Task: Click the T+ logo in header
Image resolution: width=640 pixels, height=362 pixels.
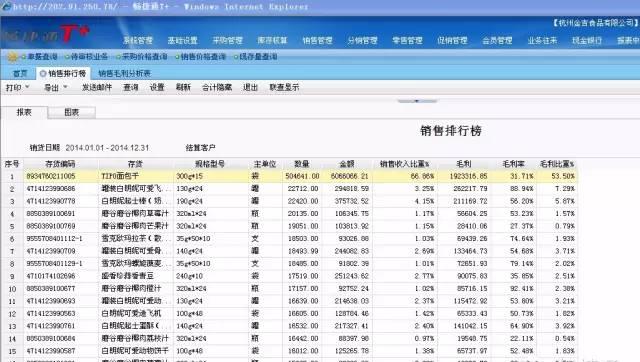Action: tap(74, 33)
